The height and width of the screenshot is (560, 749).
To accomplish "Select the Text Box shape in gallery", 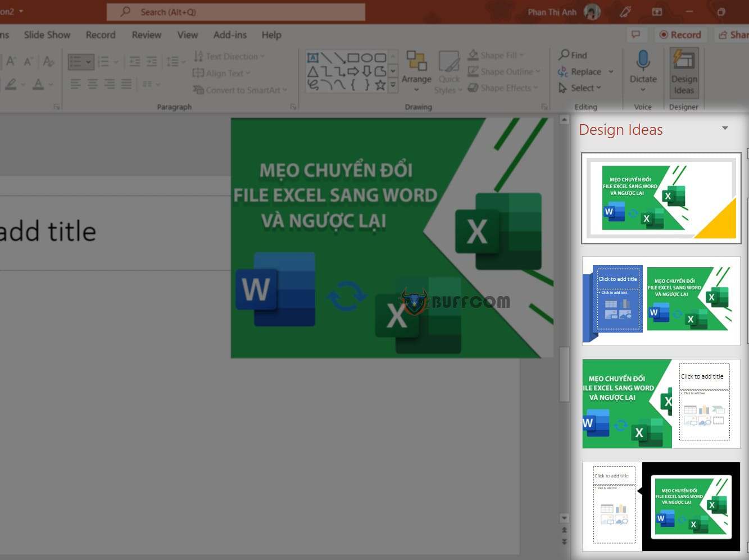I will point(313,57).
